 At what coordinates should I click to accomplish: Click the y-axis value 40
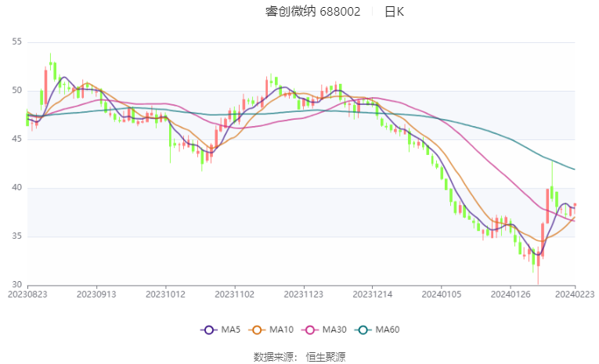(x=16, y=188)
